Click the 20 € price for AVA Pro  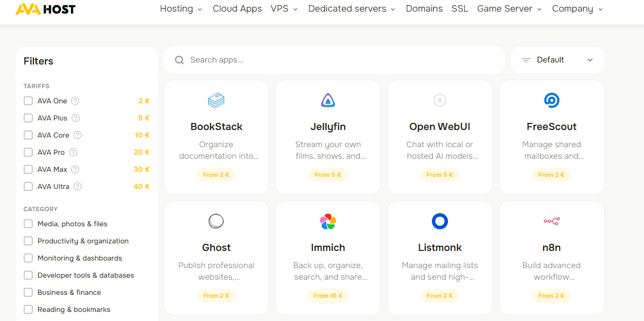(142, 152)
